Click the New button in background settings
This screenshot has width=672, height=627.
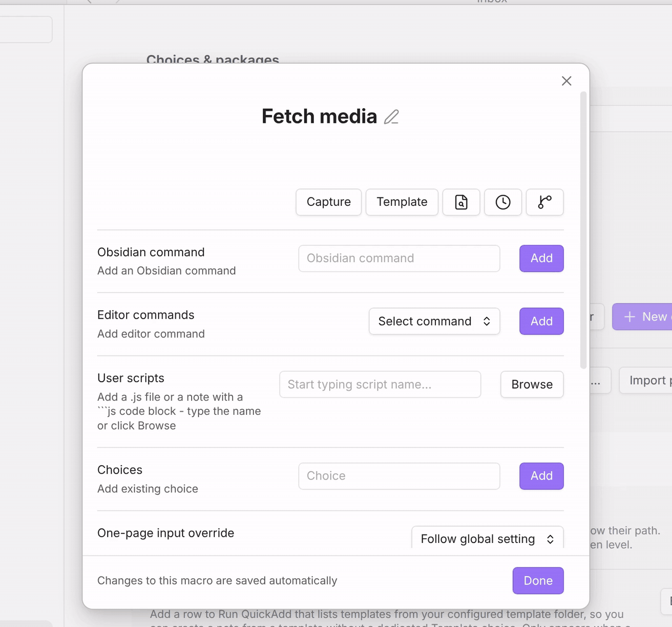(x=643, y=317)
